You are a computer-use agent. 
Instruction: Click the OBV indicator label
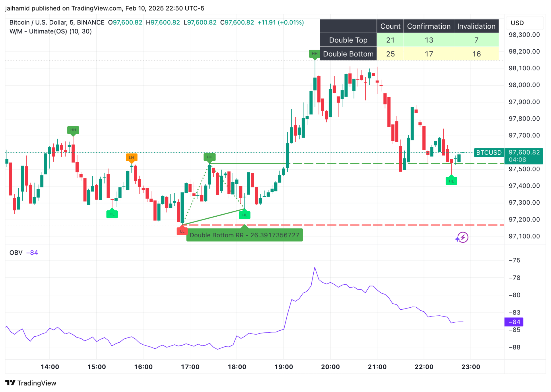pos(16,253)
